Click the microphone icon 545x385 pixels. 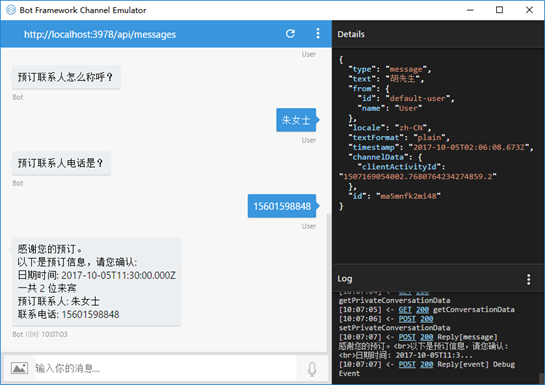312,369
